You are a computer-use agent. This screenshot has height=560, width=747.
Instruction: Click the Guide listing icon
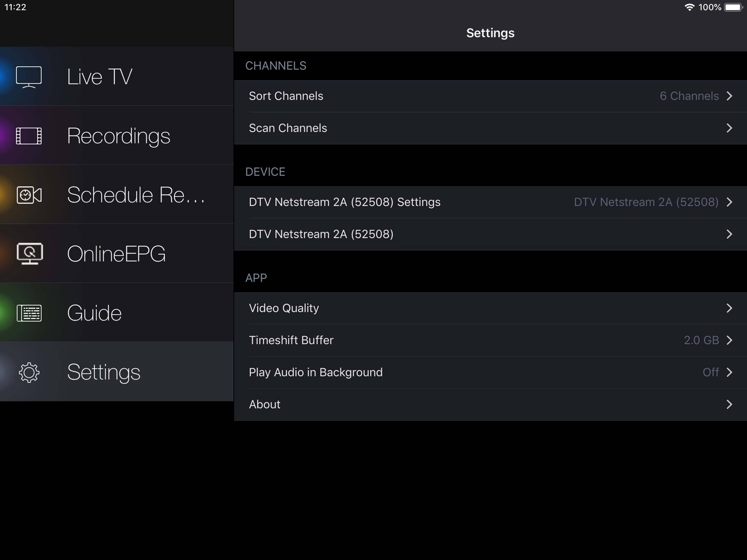click(x=29, y=313)
